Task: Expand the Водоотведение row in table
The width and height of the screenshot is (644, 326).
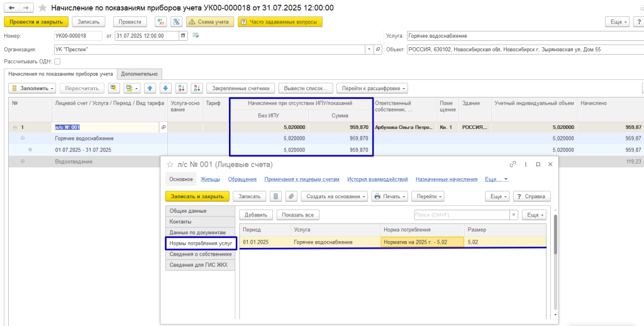Action: point(23,162)
